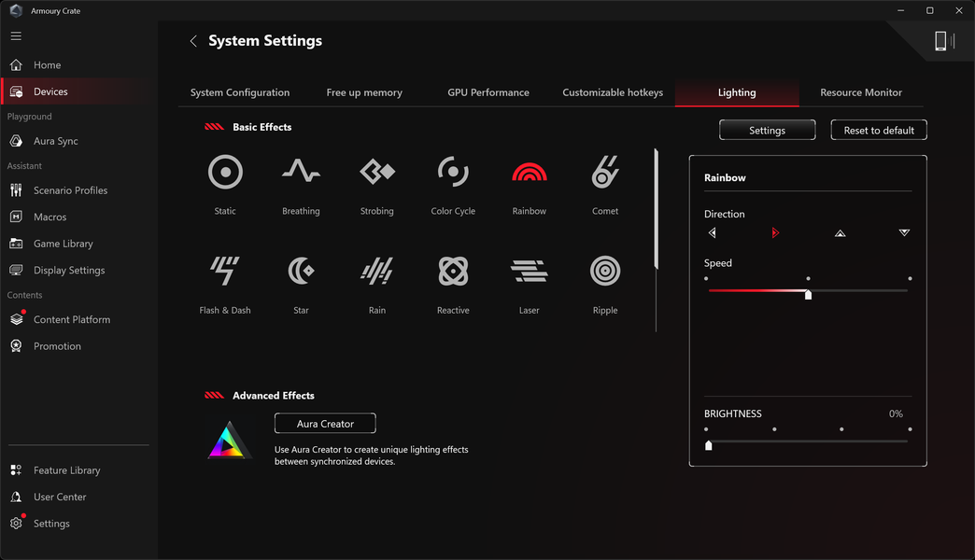The width and height of the screenshot is (975, 560).
Task: Open Aura Sync in the sidebar
Action: (x=79, y=141)
